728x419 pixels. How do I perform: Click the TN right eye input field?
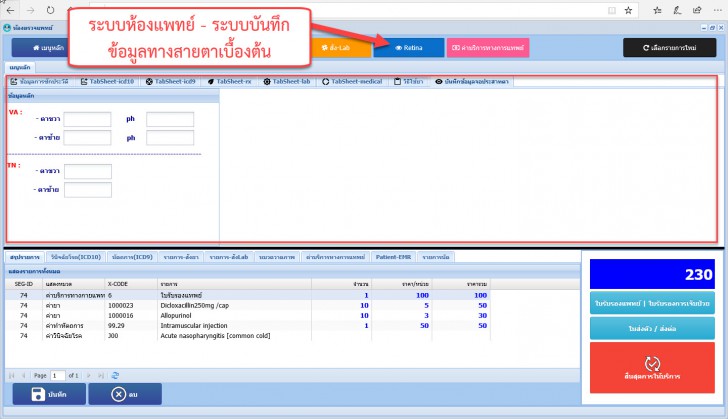coord(88,171)
